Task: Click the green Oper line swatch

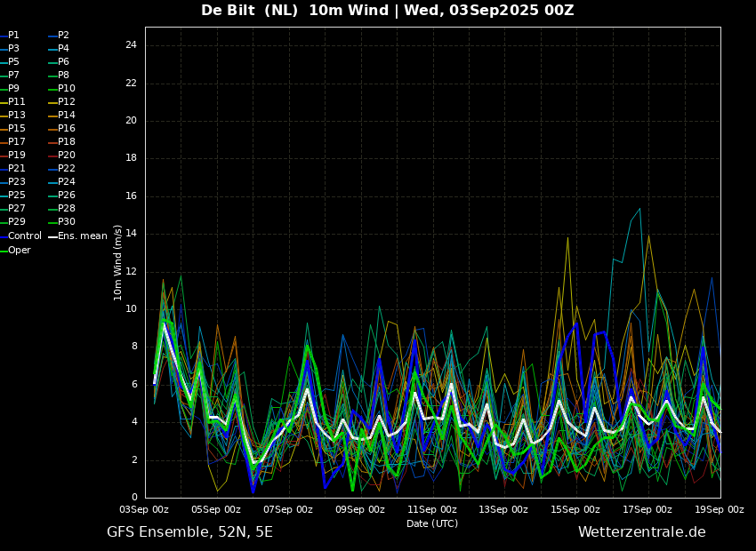Action: click(4, 251)
